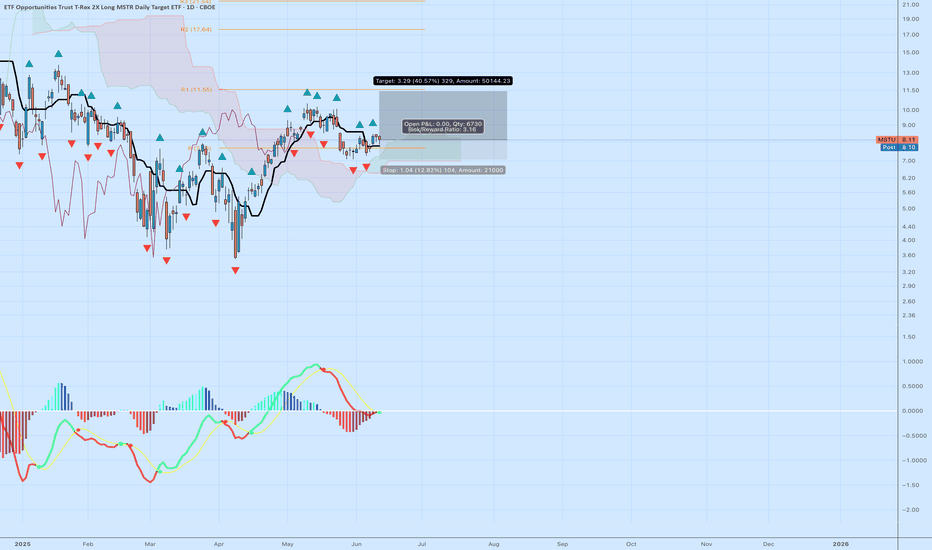Click the 21.00 price scale value
This screenshot has width=932, height=550.
point(911,4)
